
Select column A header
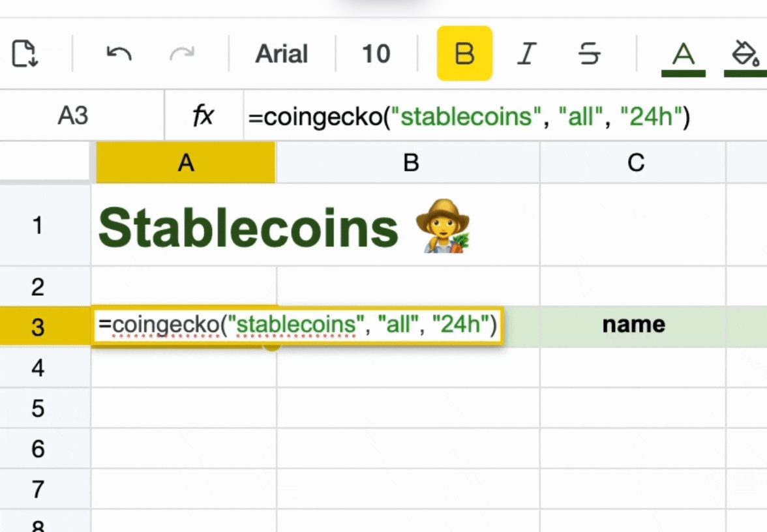point(186,162)
